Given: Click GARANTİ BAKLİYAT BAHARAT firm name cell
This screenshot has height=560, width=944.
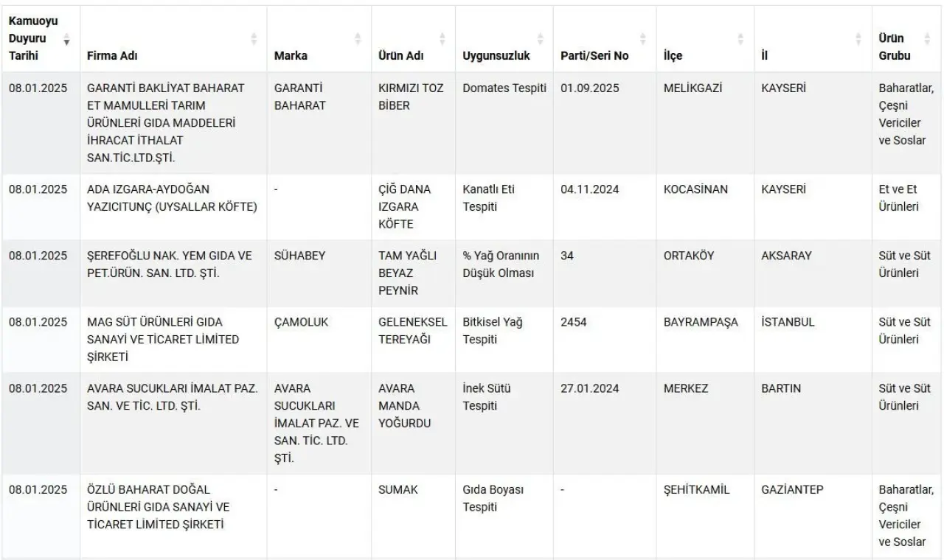Looking at the screenshot, I should pos(173,123).
